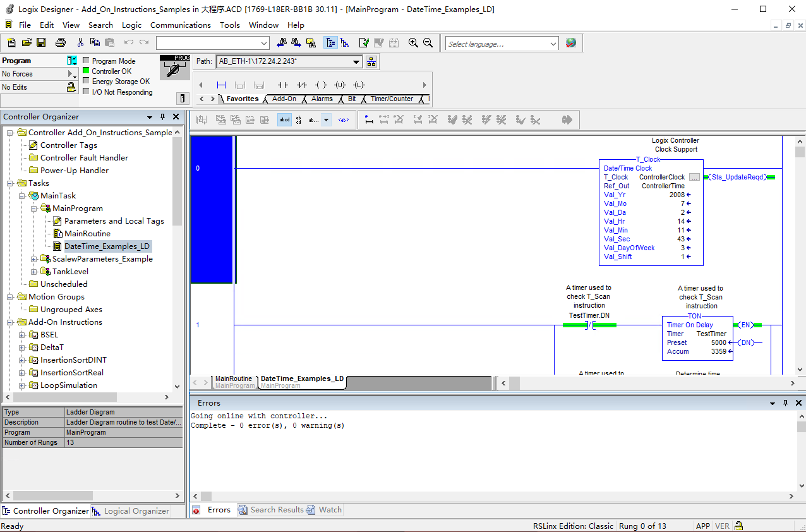Viewport: 806px width, 532px height.
Task: Open the empty toolbar search combo box
Action: pyautogui.click(x=214, y=43)
